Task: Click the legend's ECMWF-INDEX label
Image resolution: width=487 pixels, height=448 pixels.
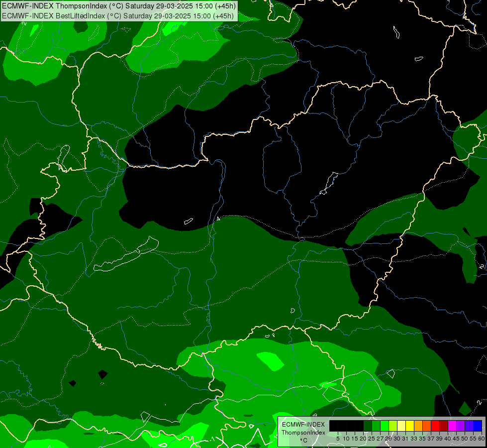Action: click(x=303, y=425)
